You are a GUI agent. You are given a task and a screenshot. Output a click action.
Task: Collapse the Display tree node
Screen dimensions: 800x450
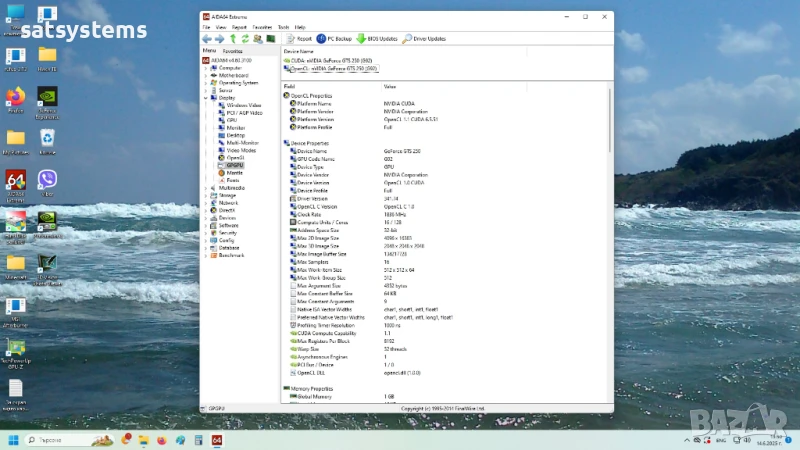206,97
